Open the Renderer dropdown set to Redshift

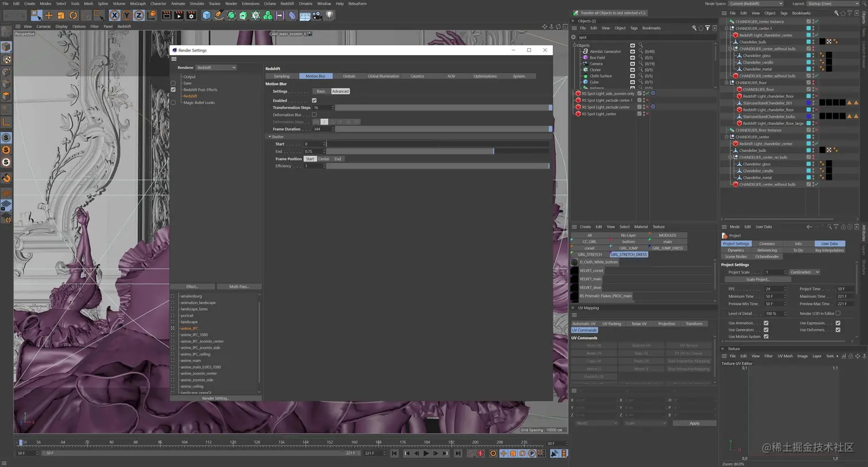216,68
